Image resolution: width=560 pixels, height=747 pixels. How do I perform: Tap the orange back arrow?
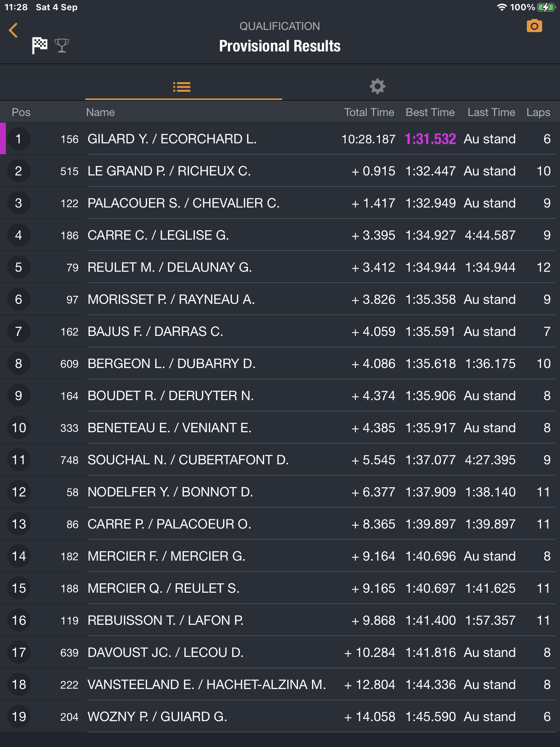[13, 30]
